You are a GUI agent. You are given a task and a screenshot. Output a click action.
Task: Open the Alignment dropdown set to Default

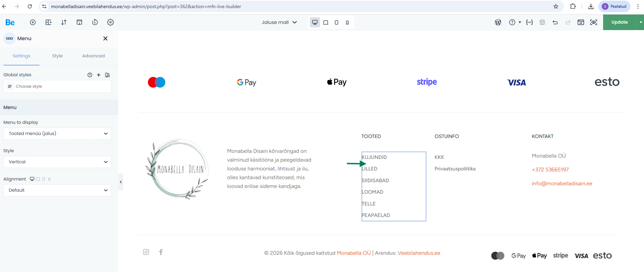[x=57, y=190]
